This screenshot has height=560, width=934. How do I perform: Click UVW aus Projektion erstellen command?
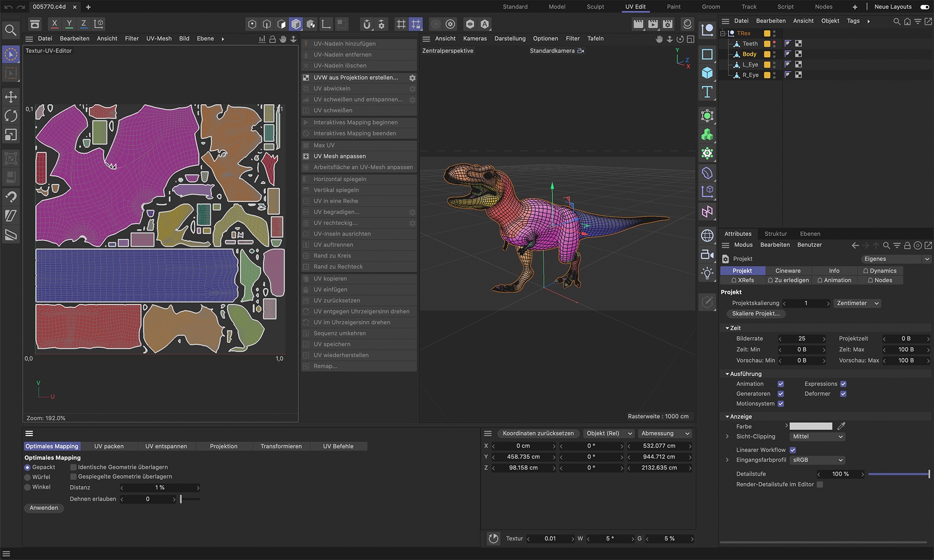(x=355, y=78)
